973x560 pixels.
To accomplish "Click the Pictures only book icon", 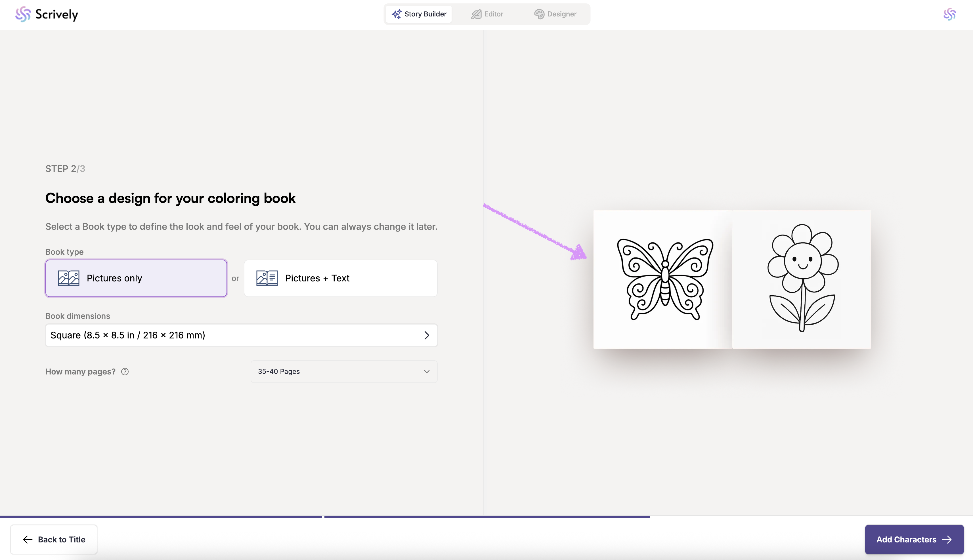I will point(68,278).
